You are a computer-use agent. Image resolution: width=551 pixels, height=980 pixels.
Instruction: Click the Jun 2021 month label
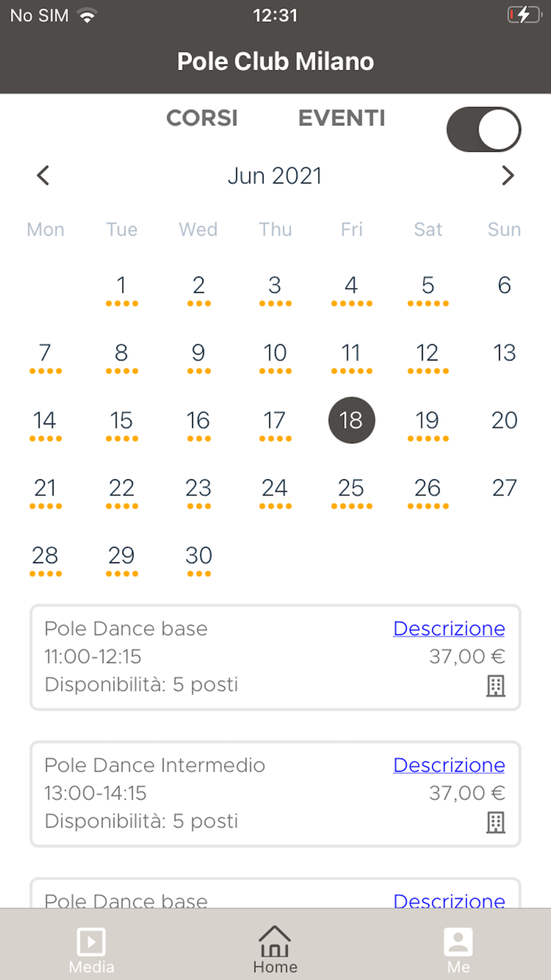[275, 175]
